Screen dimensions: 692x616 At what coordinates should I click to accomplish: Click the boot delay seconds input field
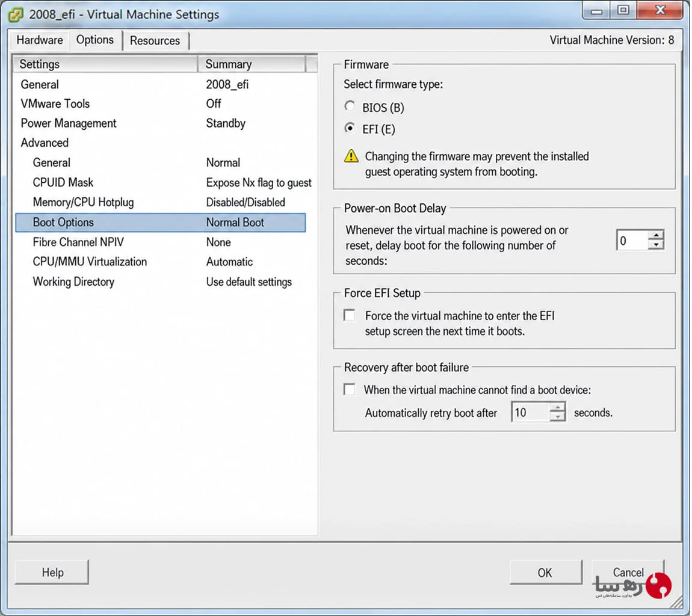632,241
